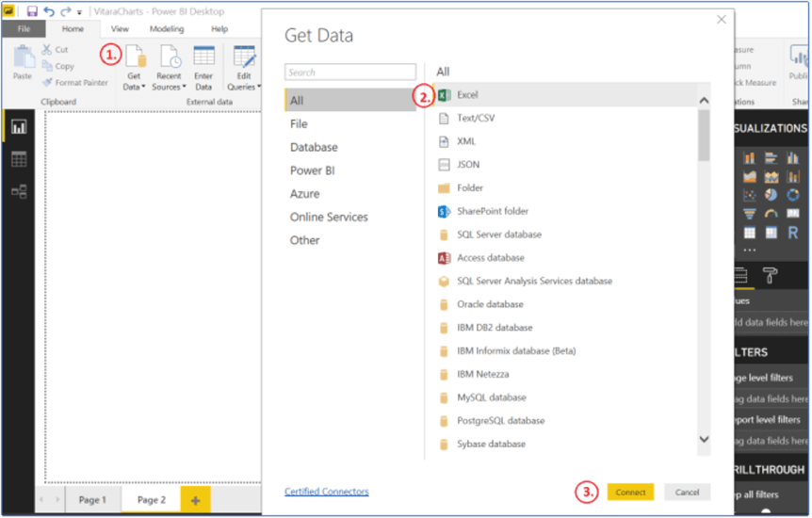
Task: Click the Recent Sources icon
Action: click(170, 56)
